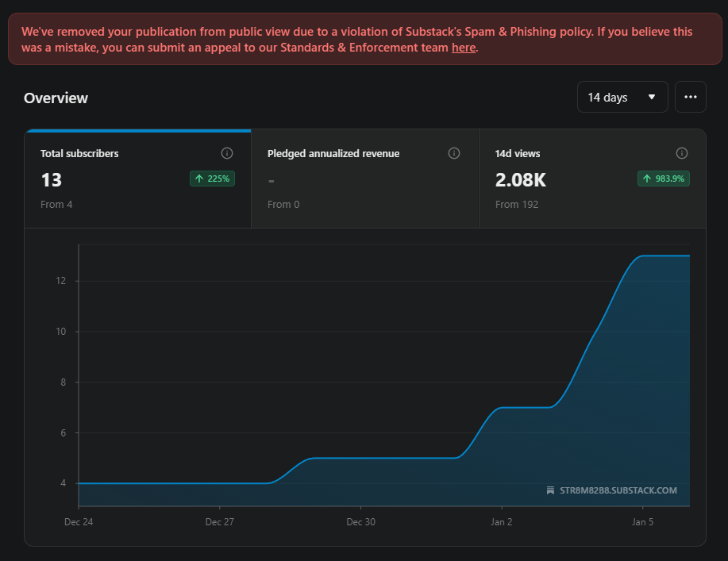
Task: Click the 983.9% views growth badge
Action: (x=664, y=179)
